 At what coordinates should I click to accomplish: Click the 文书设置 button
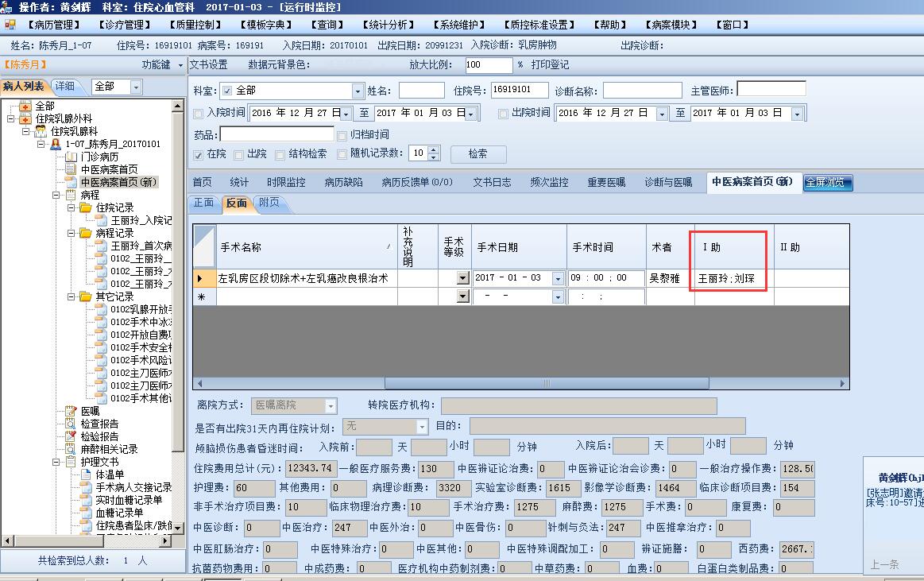coord(209,65)
